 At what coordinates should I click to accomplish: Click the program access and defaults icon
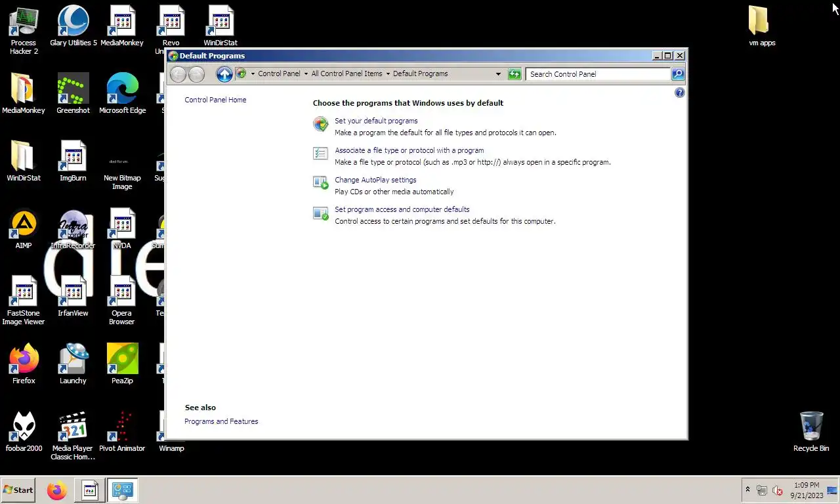pyautogui.click(x=320, y=213)
